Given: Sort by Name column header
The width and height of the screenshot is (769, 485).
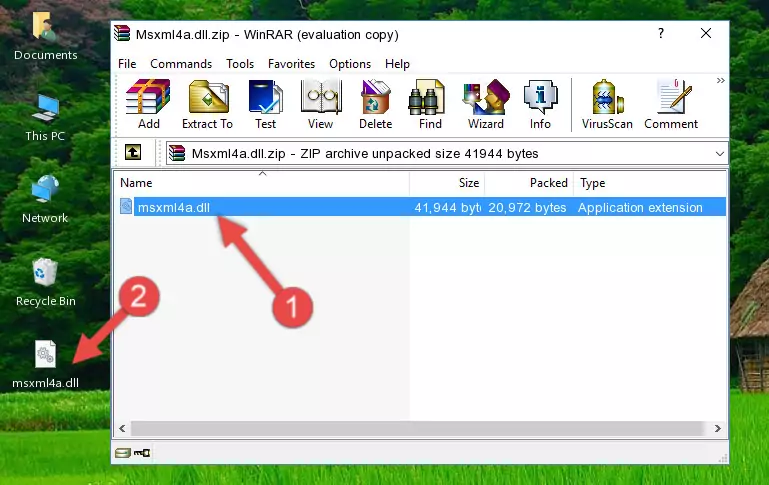Looking at the screenshot, I should (x=262, y=183).
